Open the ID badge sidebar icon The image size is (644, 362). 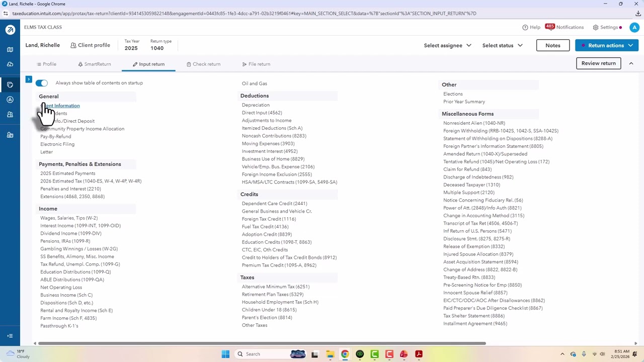10,135
